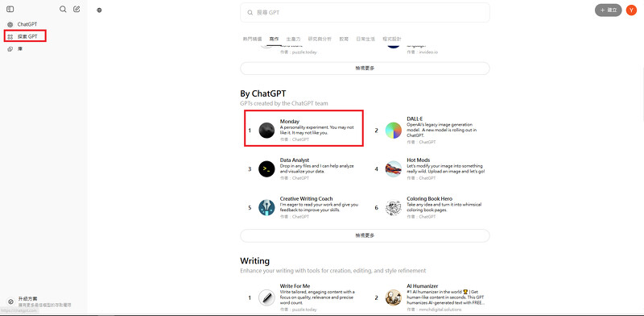Click 'Drop in any files' description text
The width and height of the screenshot is (644, 316).
(x=316, y=168)
